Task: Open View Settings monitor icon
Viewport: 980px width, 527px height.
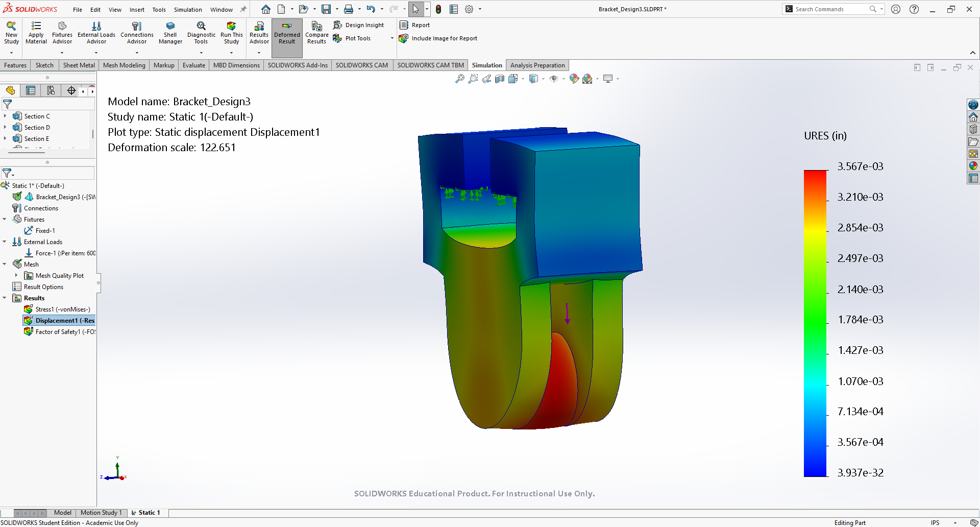Action: [x=608, y=79]
